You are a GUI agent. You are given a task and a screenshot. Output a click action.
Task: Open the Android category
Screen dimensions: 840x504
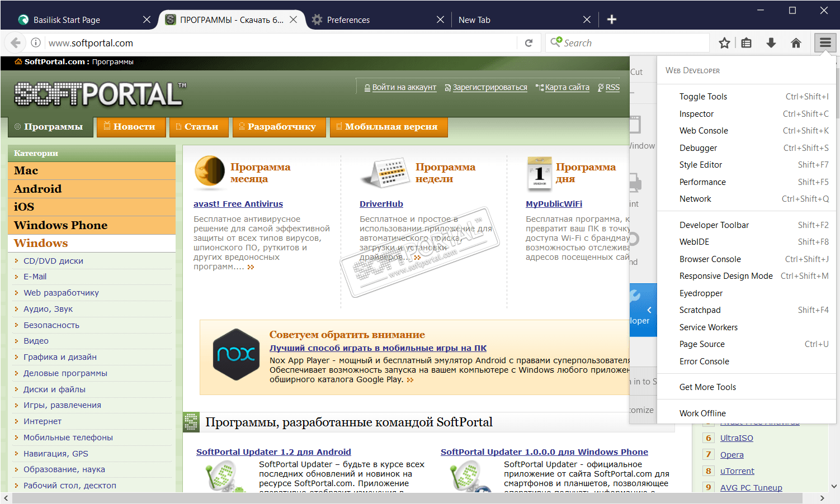pyautogui.click(x=92, y=189)
